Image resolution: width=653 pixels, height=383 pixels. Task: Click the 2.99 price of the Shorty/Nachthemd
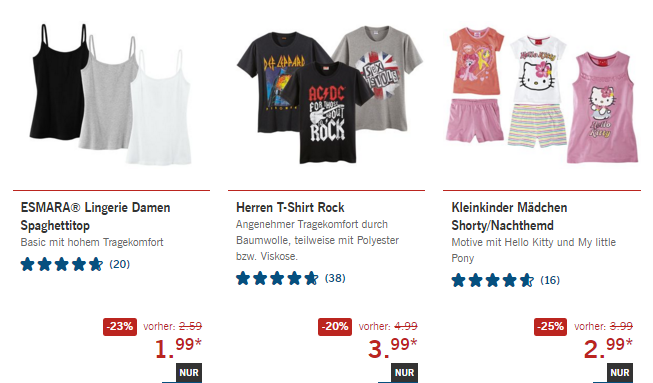(608, 348)
